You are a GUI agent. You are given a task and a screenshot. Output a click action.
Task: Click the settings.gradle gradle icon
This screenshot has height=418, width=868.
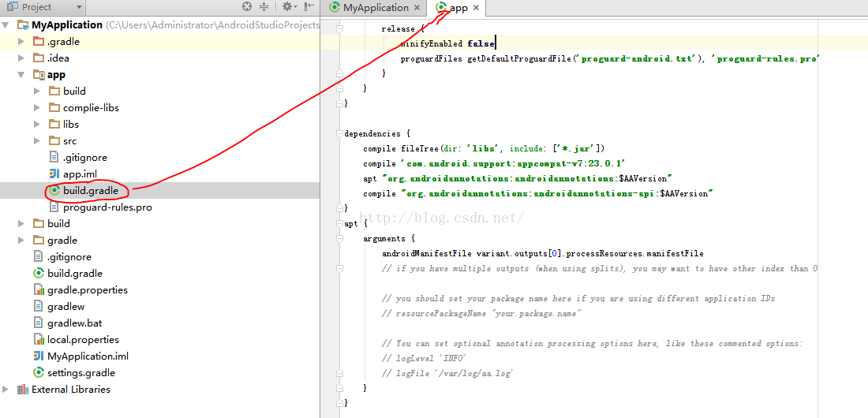coord(38,372)
